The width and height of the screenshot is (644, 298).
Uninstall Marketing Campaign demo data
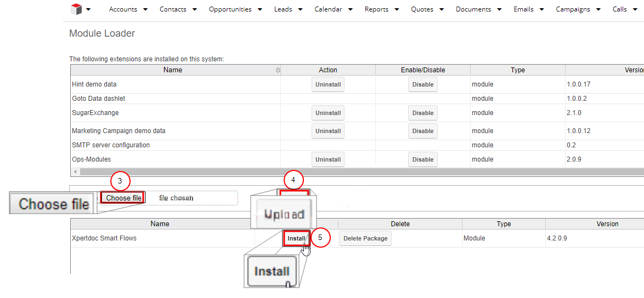point(327,131)
